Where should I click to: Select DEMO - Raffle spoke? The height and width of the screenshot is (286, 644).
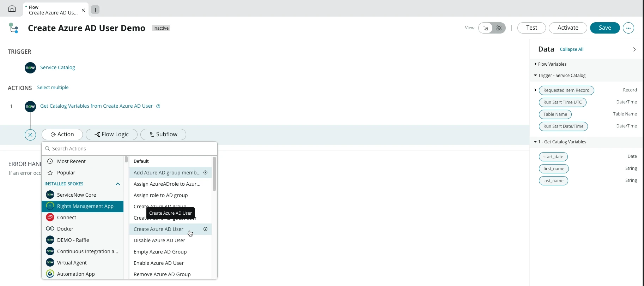83,240
